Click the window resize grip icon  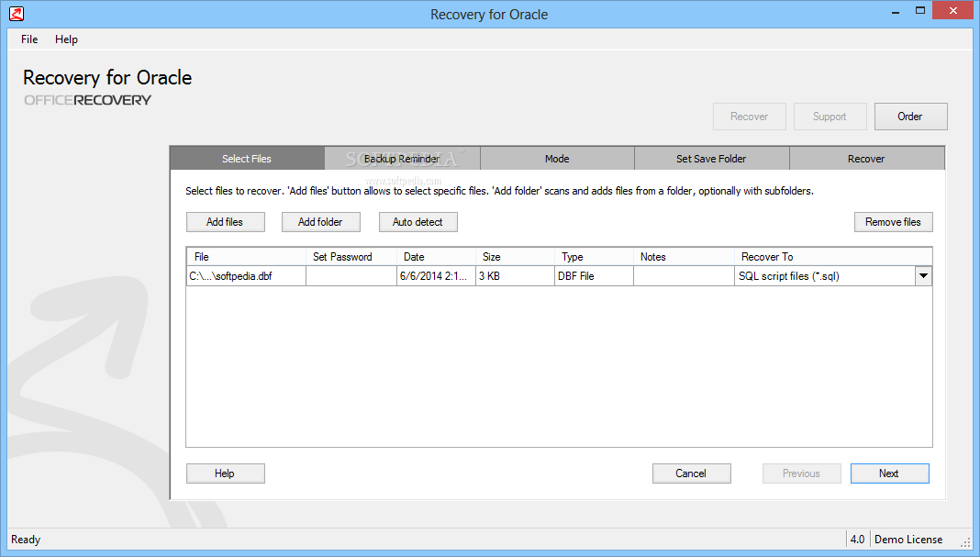tap(965, 542)
